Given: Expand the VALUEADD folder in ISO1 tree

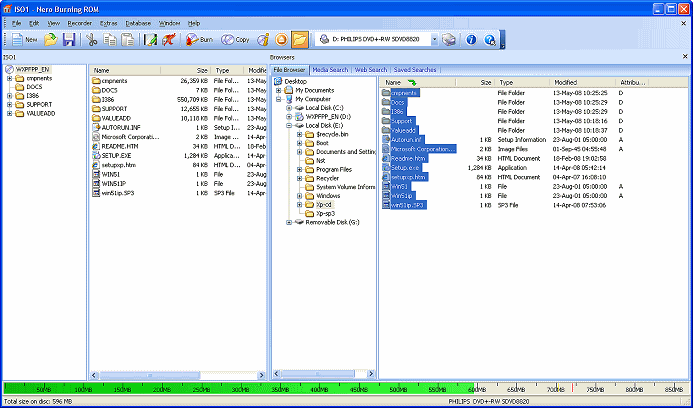Looking at the screenshot, I should point(9,114).
